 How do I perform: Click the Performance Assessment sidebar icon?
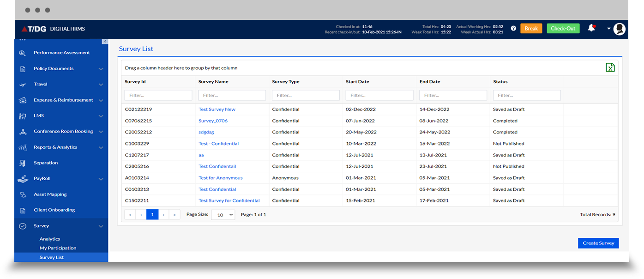23,53
